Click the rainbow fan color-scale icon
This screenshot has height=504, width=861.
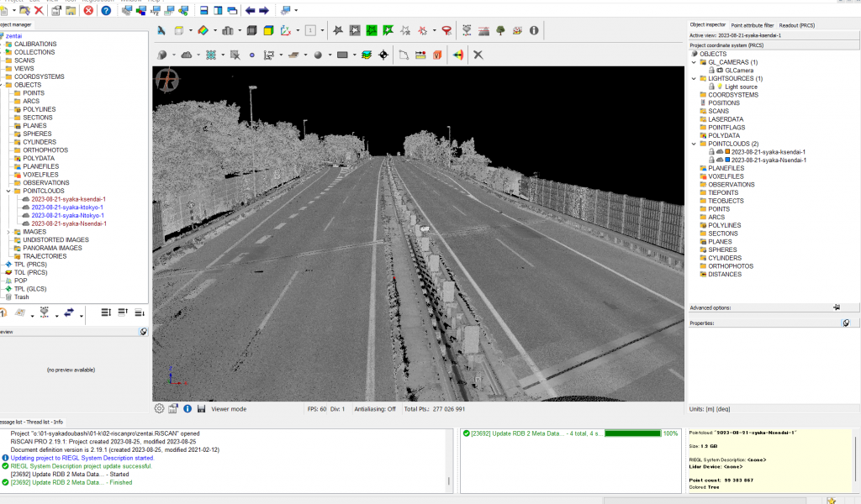coord(458,55)
